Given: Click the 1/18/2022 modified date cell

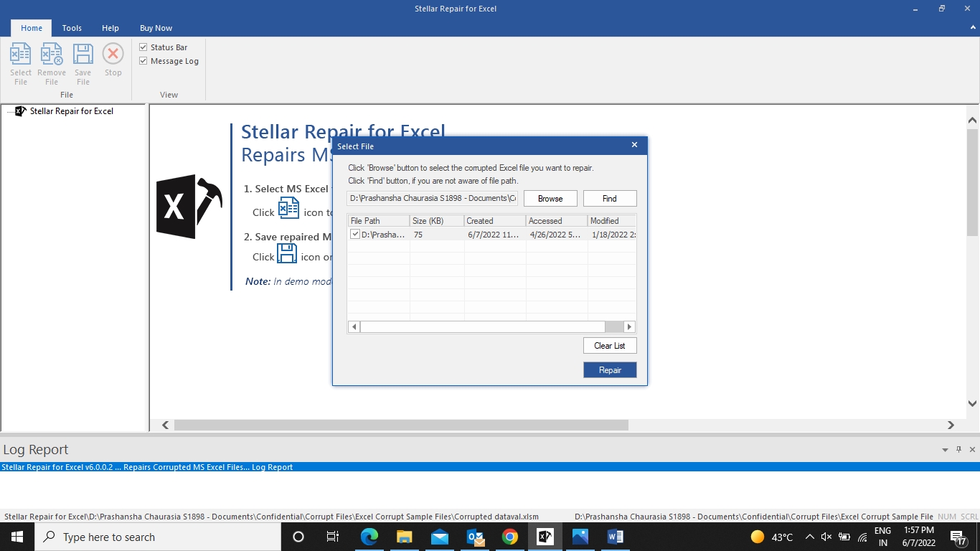Looking at the screenshot, I should [x=612, y=234].
